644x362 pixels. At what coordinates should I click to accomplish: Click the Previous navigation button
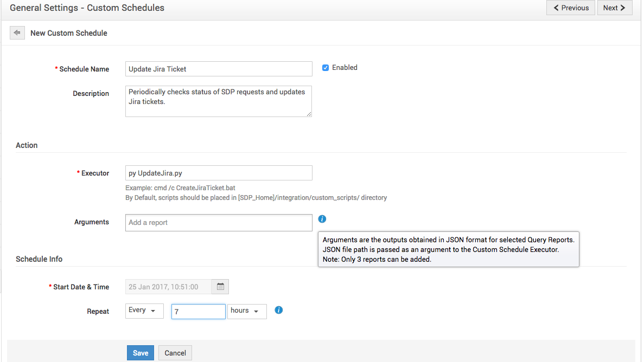pyautogui.click(x=571, y=8)
